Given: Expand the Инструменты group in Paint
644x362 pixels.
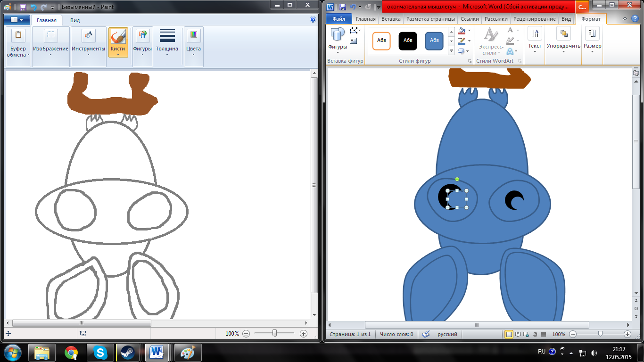Looking at the screenshot, I should pos(88,46).
